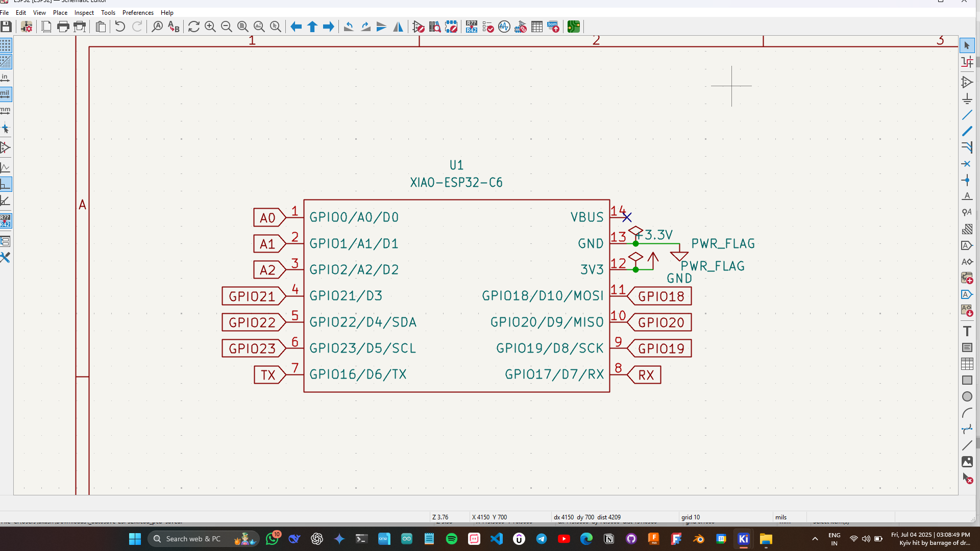Click the Search web & PC box

click(203, 539)
